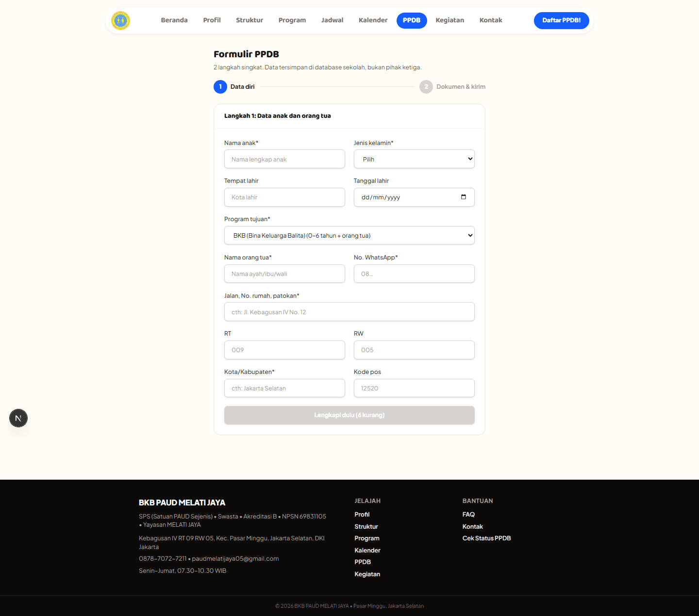
Task: Focus the RT input field
Action: (x=284, y=350)
